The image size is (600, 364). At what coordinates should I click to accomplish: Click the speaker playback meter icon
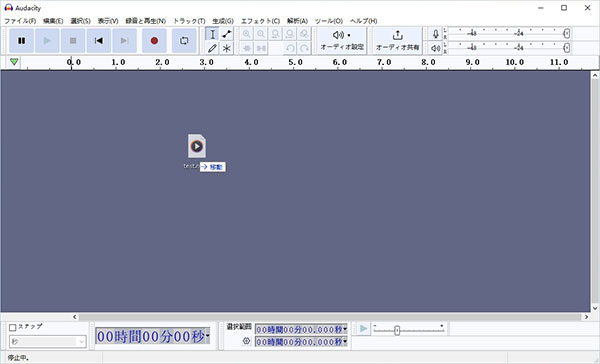click(435, 48)
